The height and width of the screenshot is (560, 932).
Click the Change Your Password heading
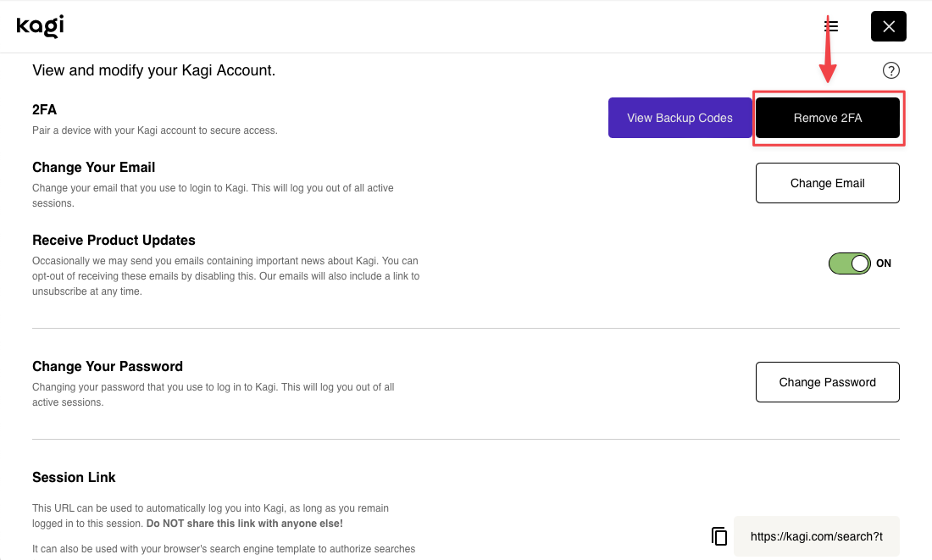click(x=107, y=366)
